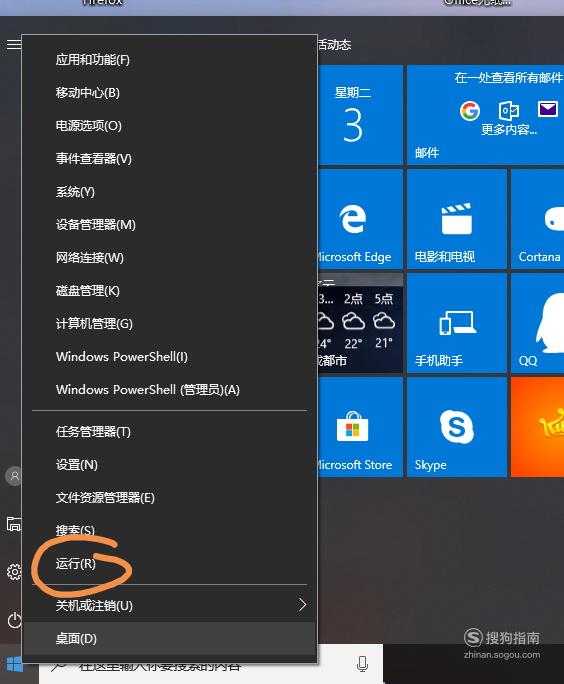Launch Windows PowerShell (管理员)(A)

coord(169,390)
